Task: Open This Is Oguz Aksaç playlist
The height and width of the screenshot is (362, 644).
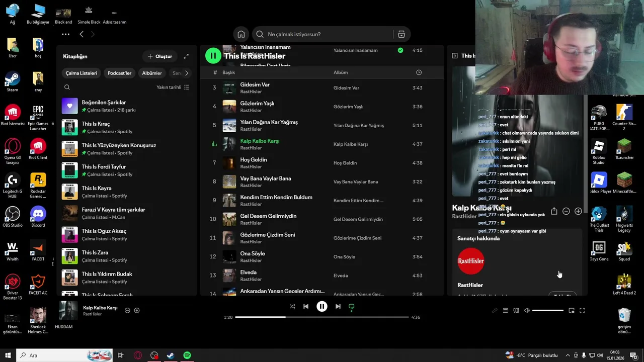Action: point(127,235)
